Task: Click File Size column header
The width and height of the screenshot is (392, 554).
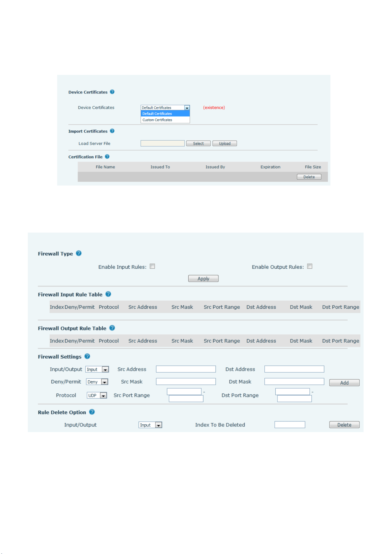Action: point(313,167)
